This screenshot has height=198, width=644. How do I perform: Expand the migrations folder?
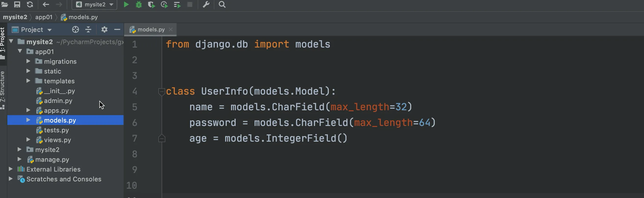[x=28, y=61]
